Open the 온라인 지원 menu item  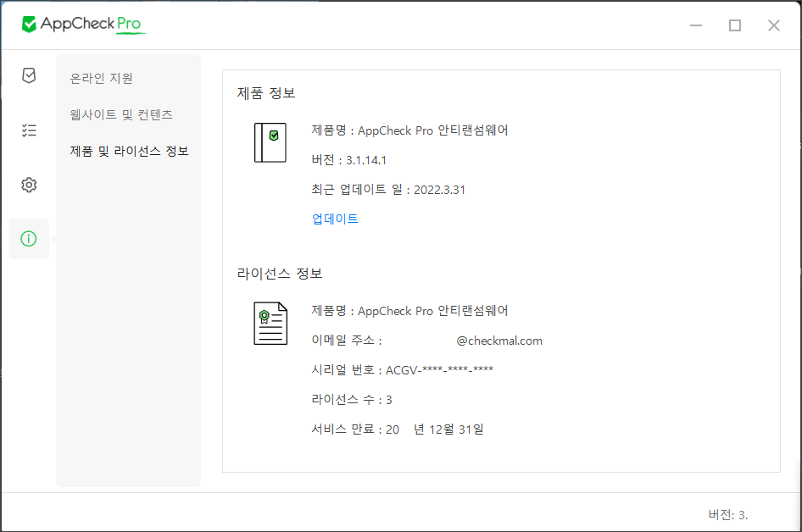click(x=102, y=78)
